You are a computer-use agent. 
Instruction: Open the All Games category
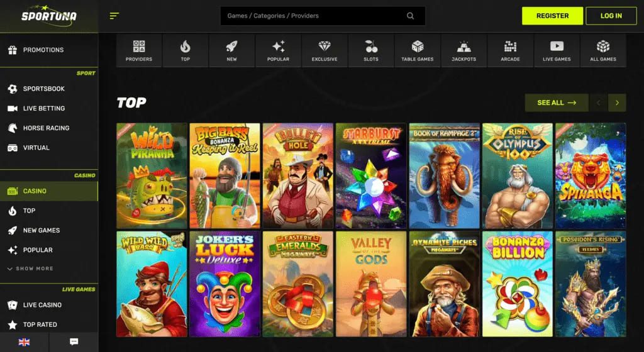[x=603, y=50]
